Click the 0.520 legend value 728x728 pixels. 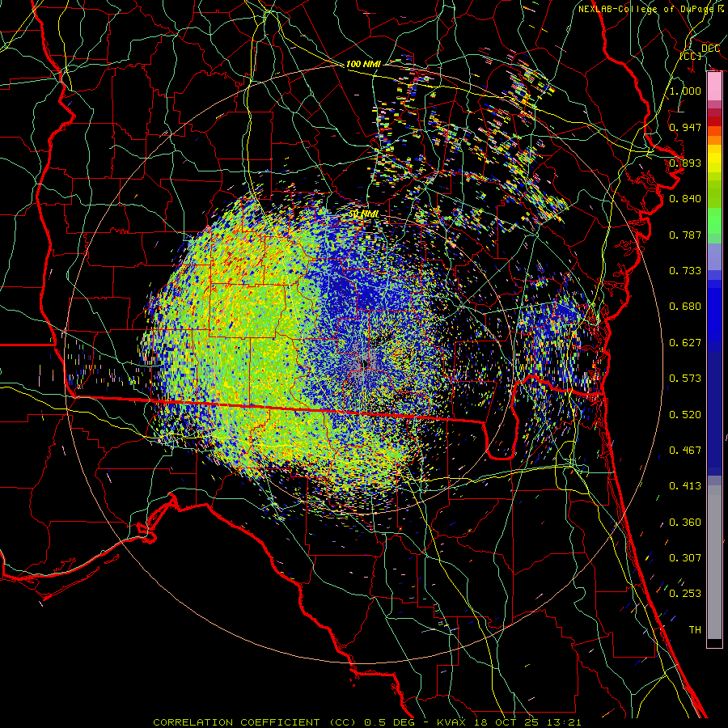685,415
